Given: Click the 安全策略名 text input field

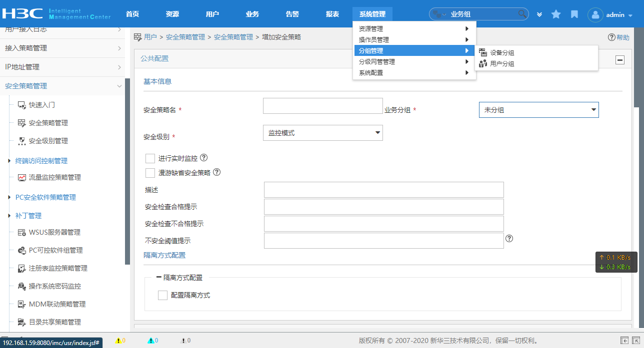Looking at the screenshot, I should 322,106.
